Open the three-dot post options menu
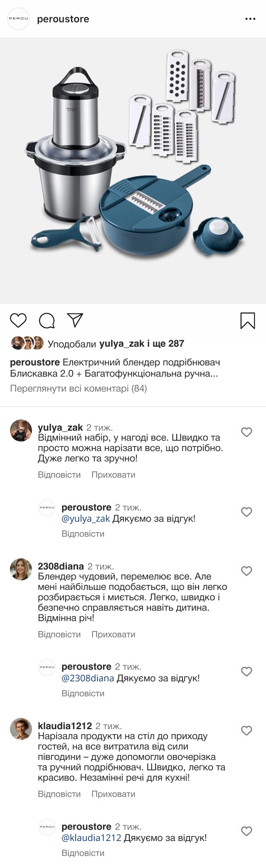This screenshot has height=868, width=266. (250, 19)
